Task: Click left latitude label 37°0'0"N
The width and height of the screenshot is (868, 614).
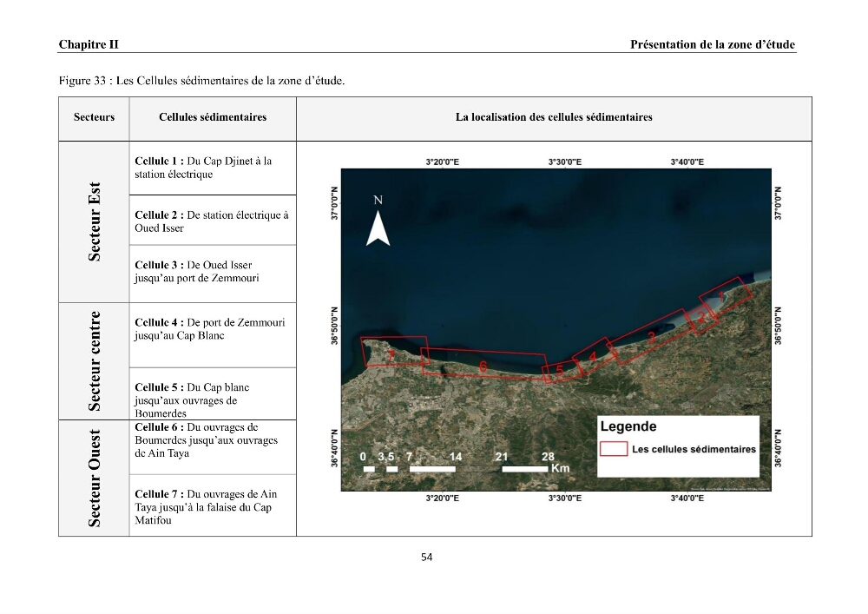Action: point(334,203)
